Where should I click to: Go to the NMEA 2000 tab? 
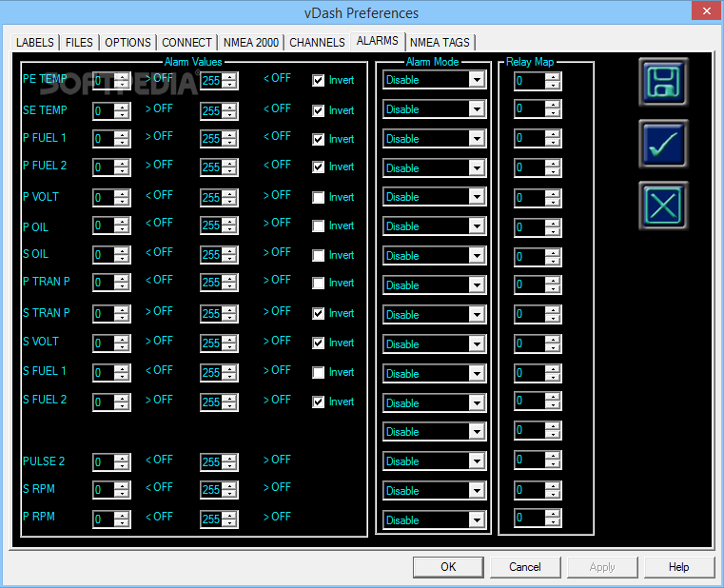[x=251, y=43]
